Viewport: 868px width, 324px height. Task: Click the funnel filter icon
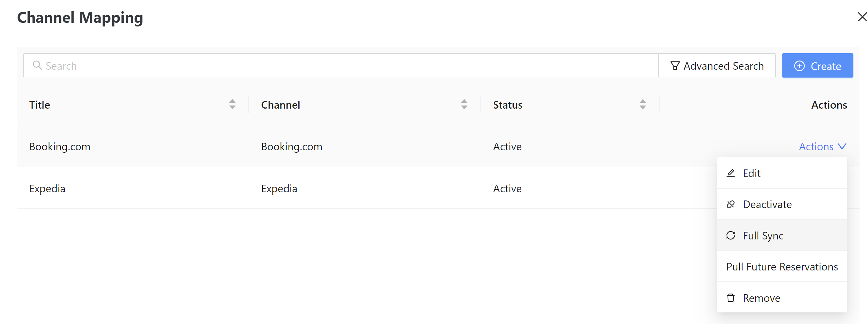coord(675,65)
